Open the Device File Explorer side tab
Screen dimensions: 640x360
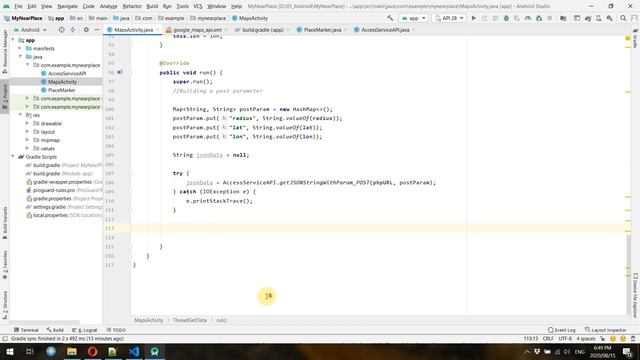635,295
